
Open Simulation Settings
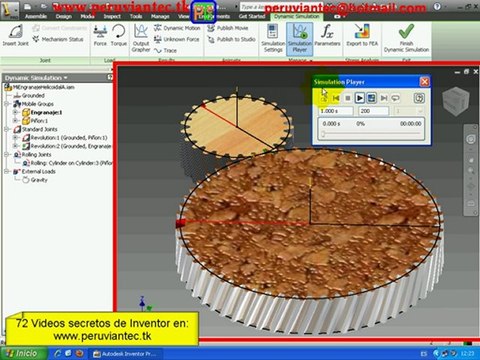(273, 38)
